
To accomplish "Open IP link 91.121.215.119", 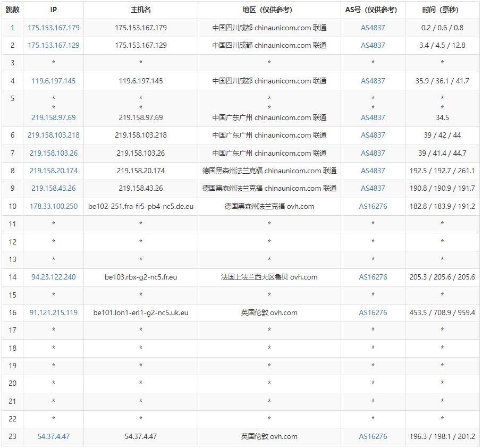I will click(x=54, y=312).
